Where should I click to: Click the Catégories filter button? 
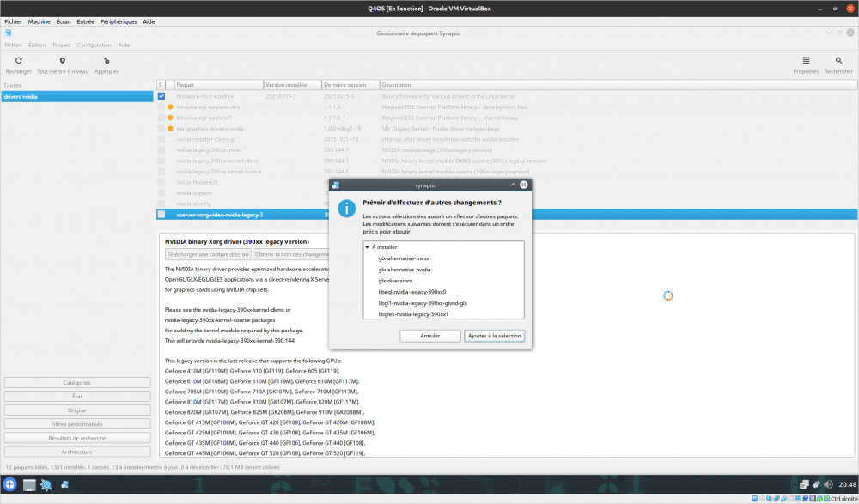click(76, 382)
